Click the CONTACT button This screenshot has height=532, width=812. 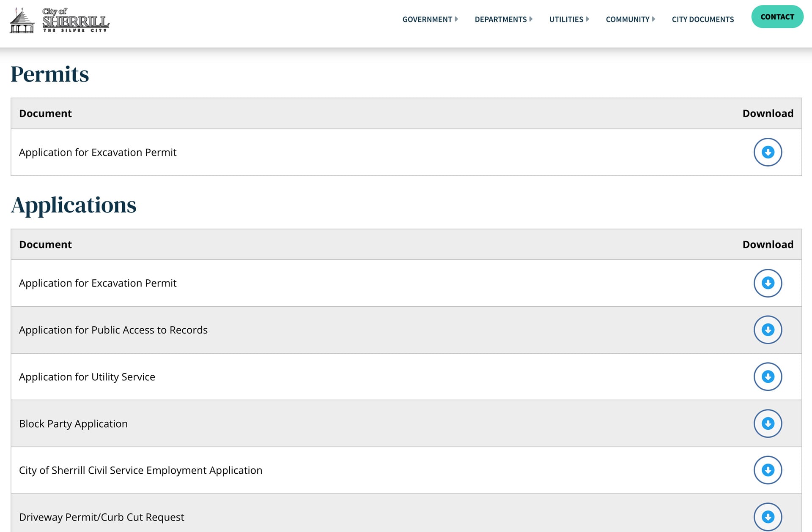pyautogui.click(x=777, y=17)
